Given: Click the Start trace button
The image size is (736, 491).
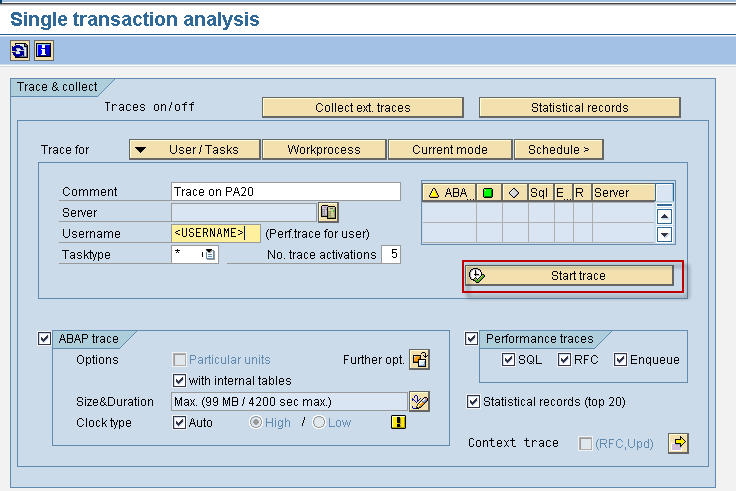Looking at the screenshot, I should 569,276.
